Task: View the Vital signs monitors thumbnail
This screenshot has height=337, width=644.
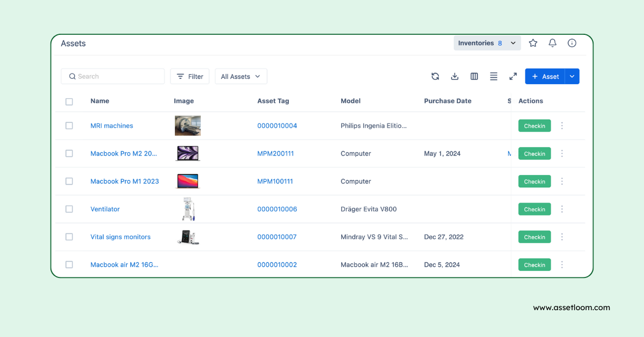Action: 188,237
